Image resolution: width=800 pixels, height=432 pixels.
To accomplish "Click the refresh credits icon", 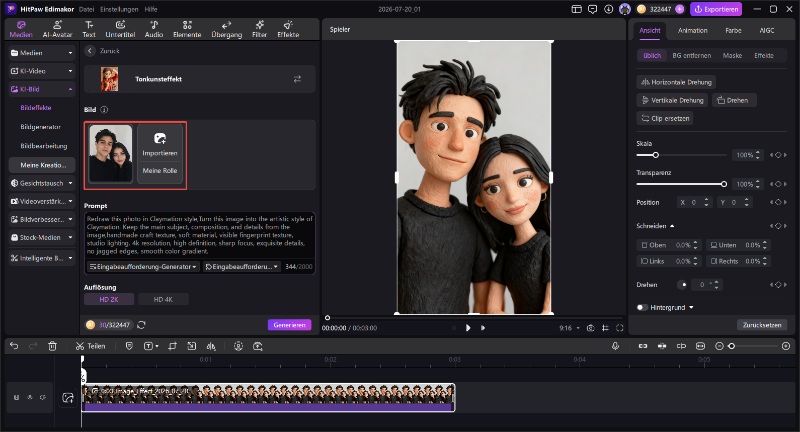I will pos(141,325).
